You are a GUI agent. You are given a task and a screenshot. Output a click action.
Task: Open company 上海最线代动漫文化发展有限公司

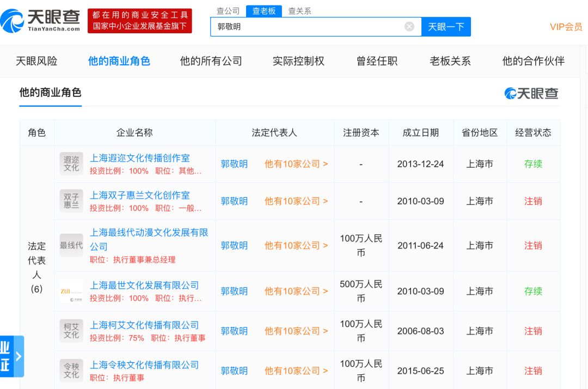click(149, 239)
